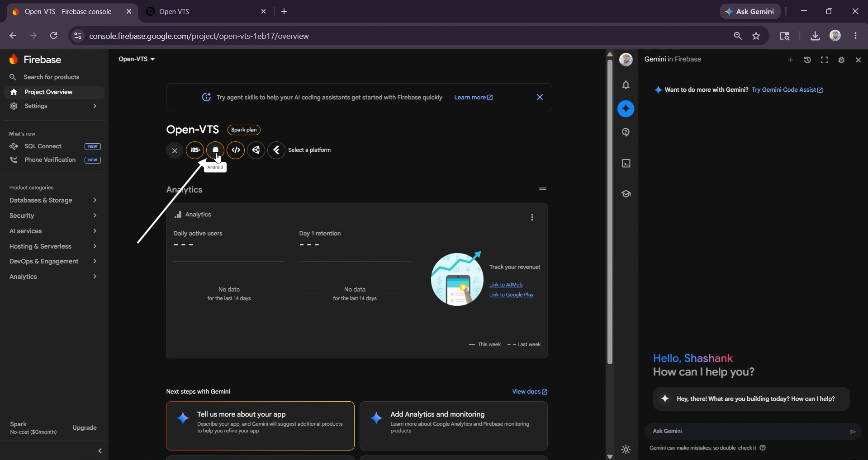Add a Web app platform
The image size is (868, 460).
point(236,150)
